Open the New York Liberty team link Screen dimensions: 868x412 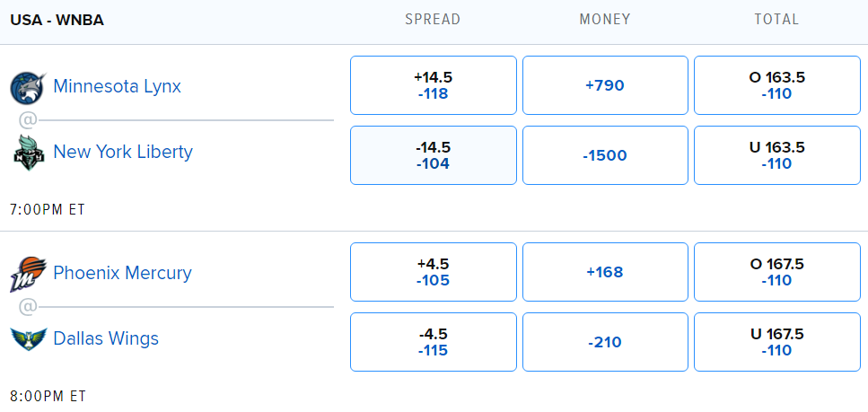123,152
